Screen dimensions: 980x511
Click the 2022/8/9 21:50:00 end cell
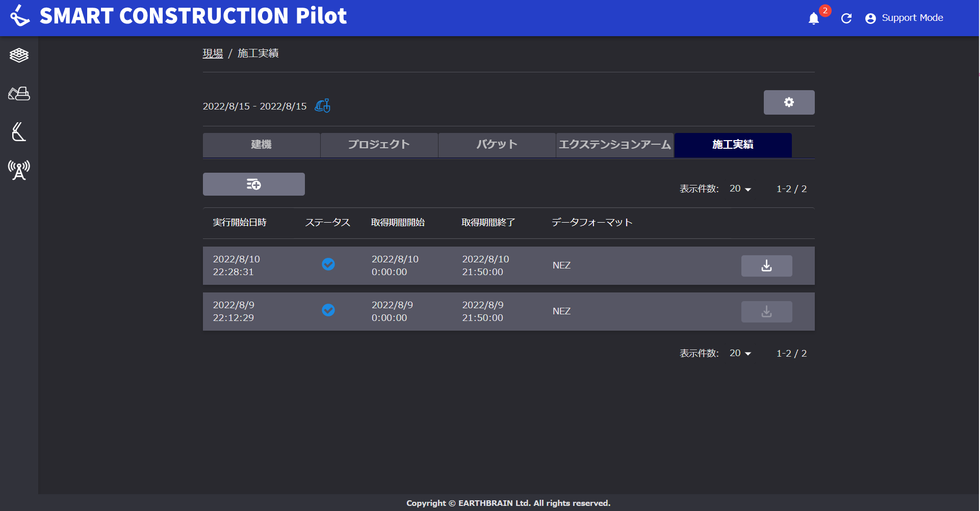pos(483,311)
